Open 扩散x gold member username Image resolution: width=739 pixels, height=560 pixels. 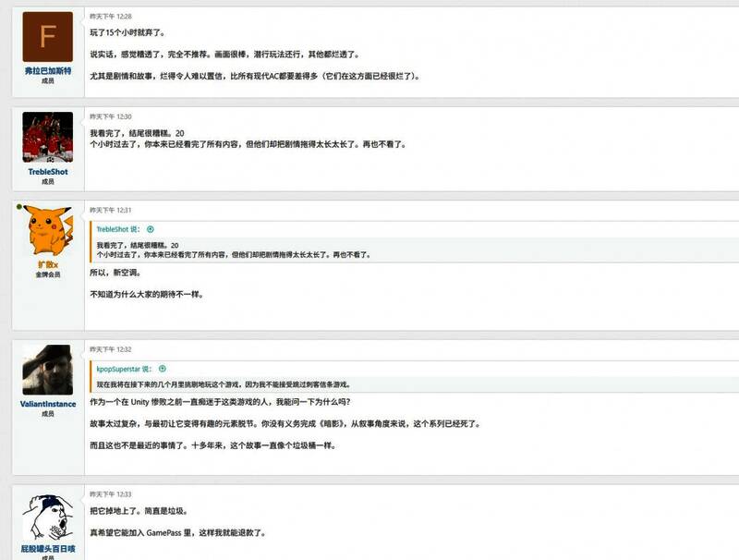(x=48, y=265)
